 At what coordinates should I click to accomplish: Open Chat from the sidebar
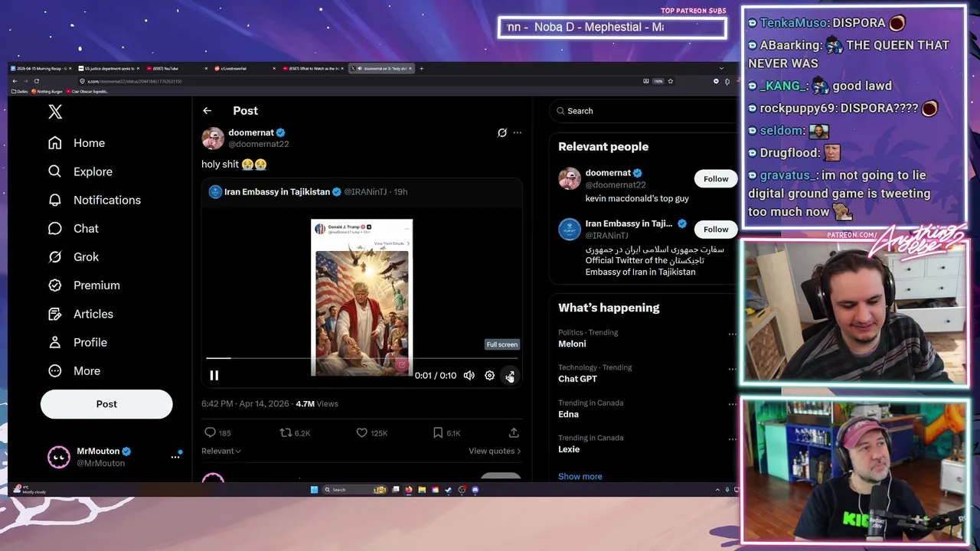click(73, 228)
